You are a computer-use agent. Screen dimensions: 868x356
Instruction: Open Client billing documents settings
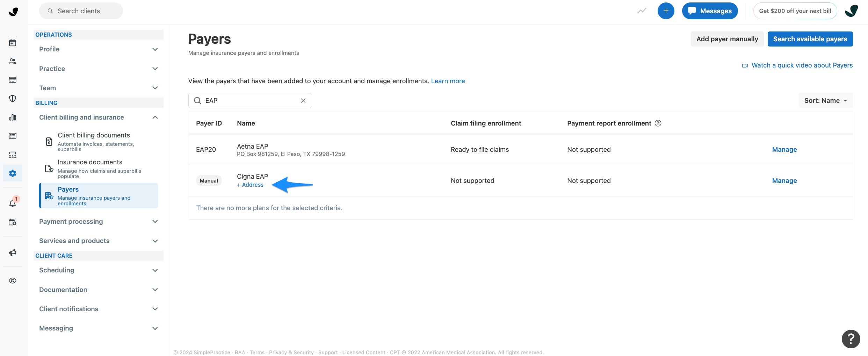tap(99, 142)
